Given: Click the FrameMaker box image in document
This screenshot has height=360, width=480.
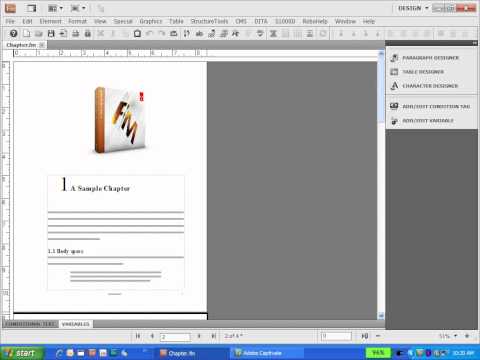Looking at the screenshot, I should (x=120, y=120).
